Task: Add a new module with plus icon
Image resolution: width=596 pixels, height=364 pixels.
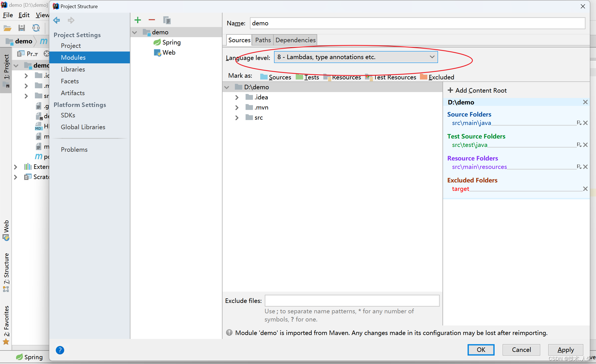Action: (138, 20)
